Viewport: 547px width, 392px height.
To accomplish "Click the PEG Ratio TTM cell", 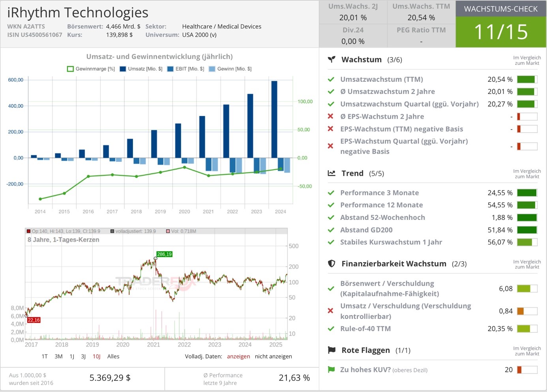I will pyautogui.click(x=421, y=36).
